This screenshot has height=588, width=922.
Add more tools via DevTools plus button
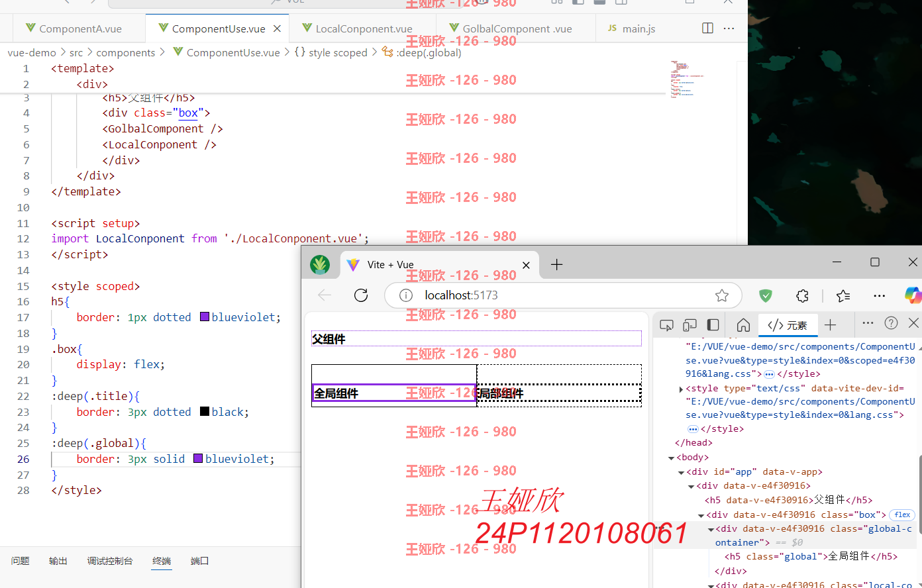point(831,324)
